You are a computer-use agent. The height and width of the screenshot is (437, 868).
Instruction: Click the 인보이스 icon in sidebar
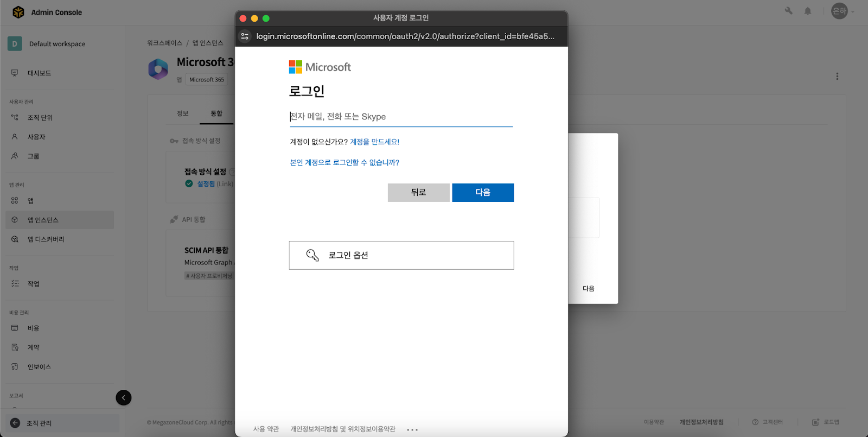[x=15, y=366]
